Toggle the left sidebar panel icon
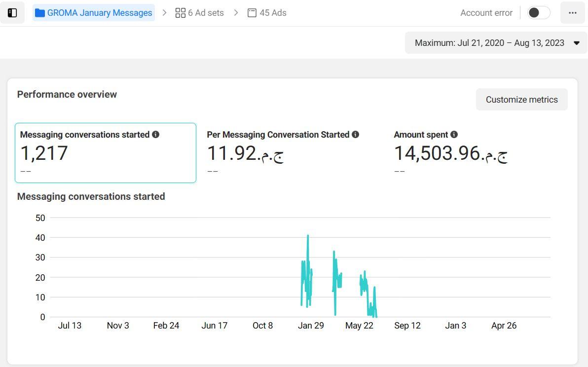This screenshot has width=588, height=367. pyautogui.click(x=12, y=13)
